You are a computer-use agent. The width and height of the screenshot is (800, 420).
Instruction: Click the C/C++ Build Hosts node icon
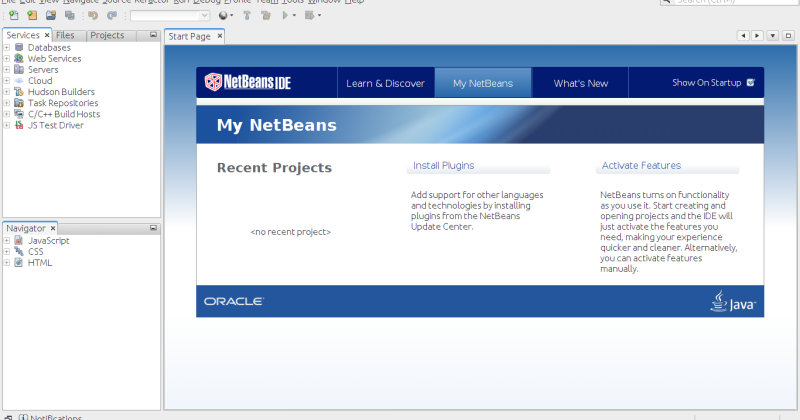[x=19, y=114]
